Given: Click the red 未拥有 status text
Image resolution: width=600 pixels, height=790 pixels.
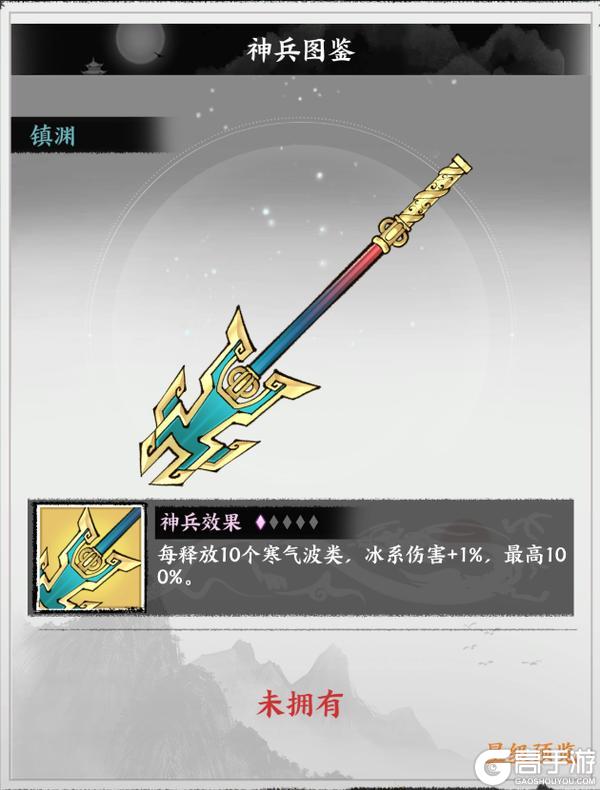Looking at the screenshot, I should tap(300, 704).
